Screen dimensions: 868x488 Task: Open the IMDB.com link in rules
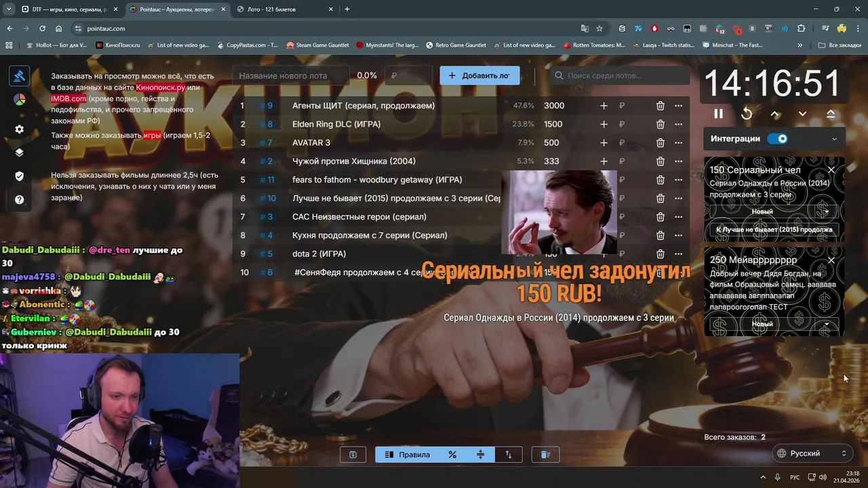coord(68,99)
